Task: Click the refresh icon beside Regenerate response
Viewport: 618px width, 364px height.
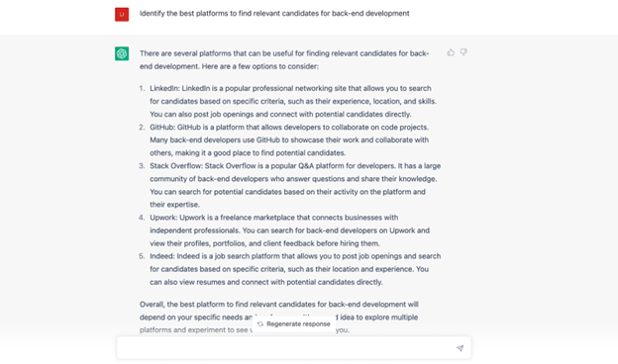Action: click(260, 324)
